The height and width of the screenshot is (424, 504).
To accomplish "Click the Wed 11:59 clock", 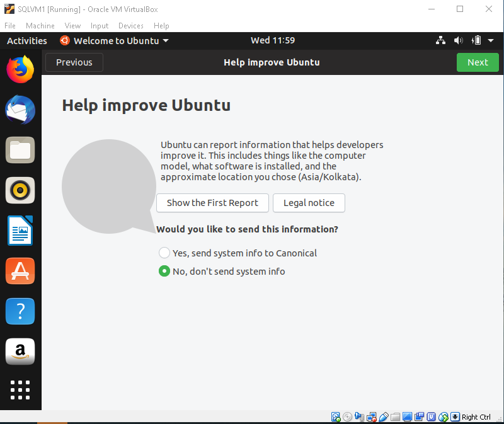I will [273, 40].
